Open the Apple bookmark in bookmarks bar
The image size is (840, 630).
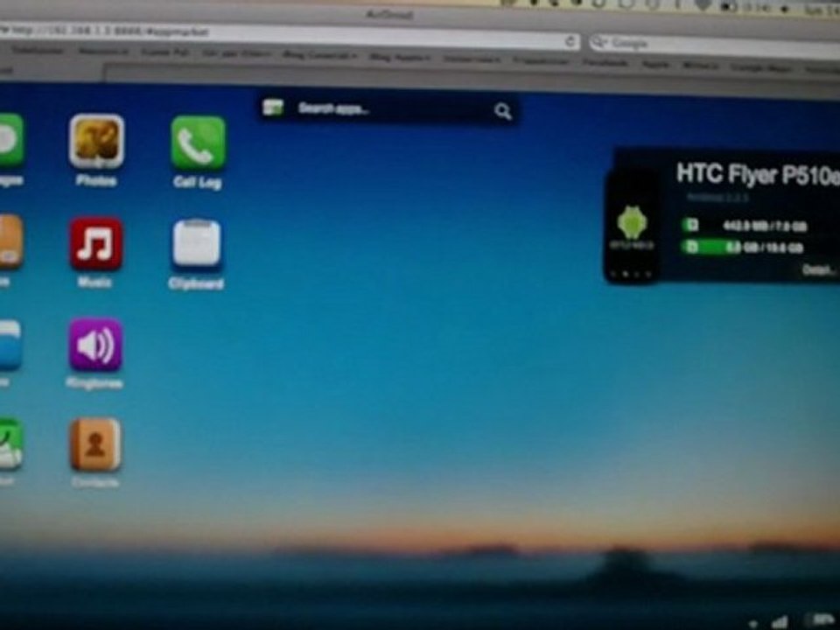[655, 64]
